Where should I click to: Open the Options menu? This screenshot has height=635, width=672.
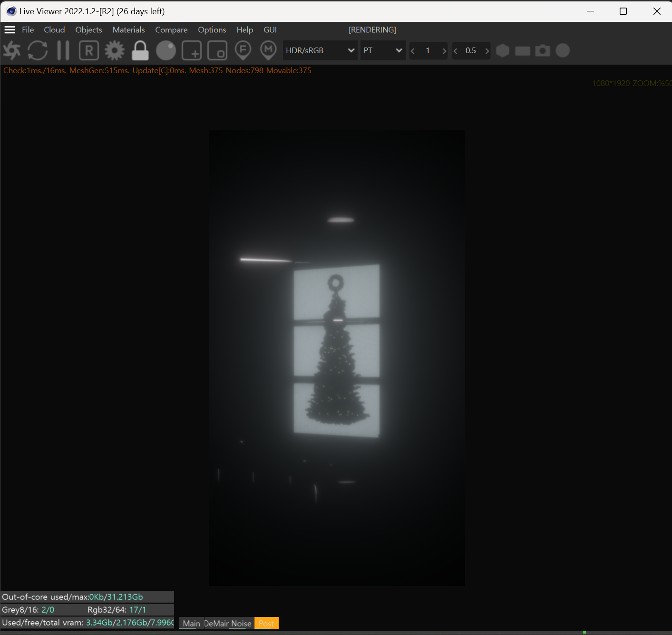[212, 29]
